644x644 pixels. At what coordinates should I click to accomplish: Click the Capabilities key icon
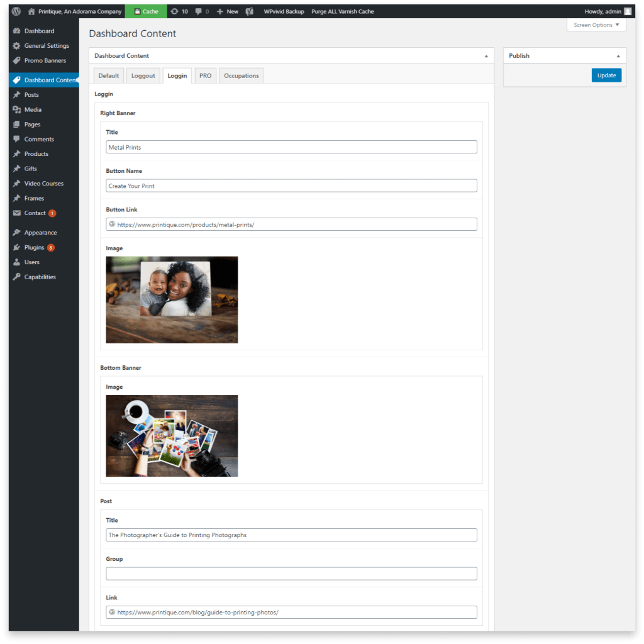pos(16,277)
